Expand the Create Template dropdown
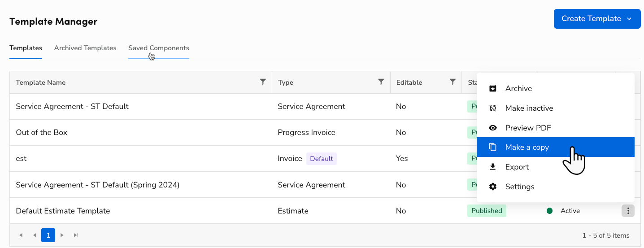 [629, 19]
